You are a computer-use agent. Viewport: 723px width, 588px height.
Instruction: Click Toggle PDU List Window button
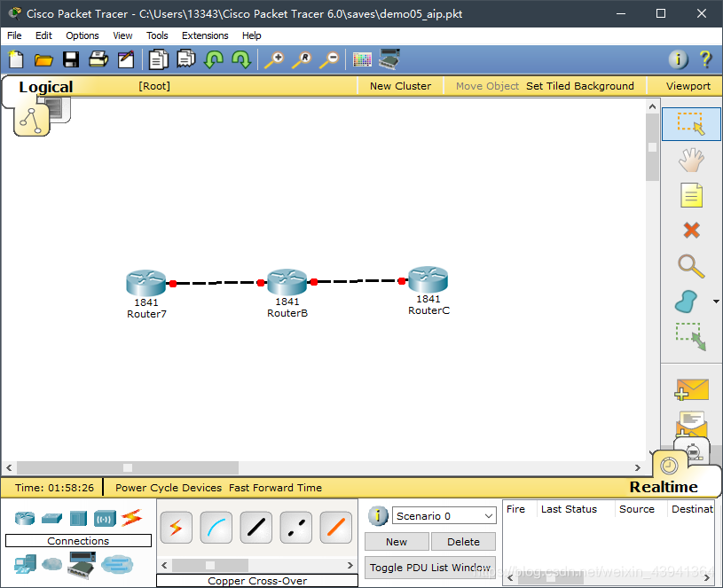pos(429,568)
